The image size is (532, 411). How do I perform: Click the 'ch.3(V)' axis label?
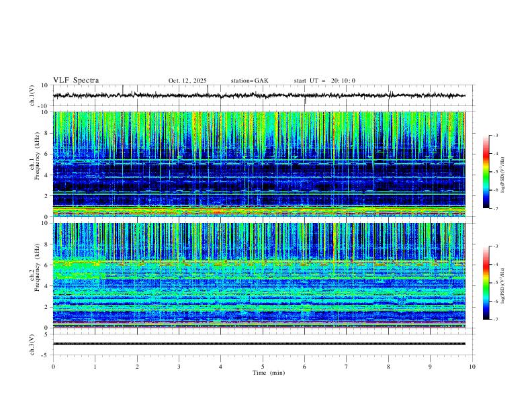tap(32, 345)
